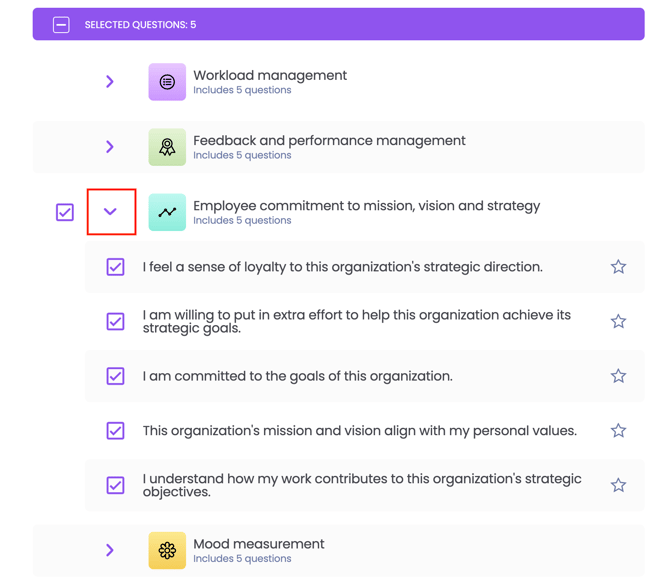Screen dimensions: 670x577
Task: Star the work contributes to objectives question
Action: 618,485
